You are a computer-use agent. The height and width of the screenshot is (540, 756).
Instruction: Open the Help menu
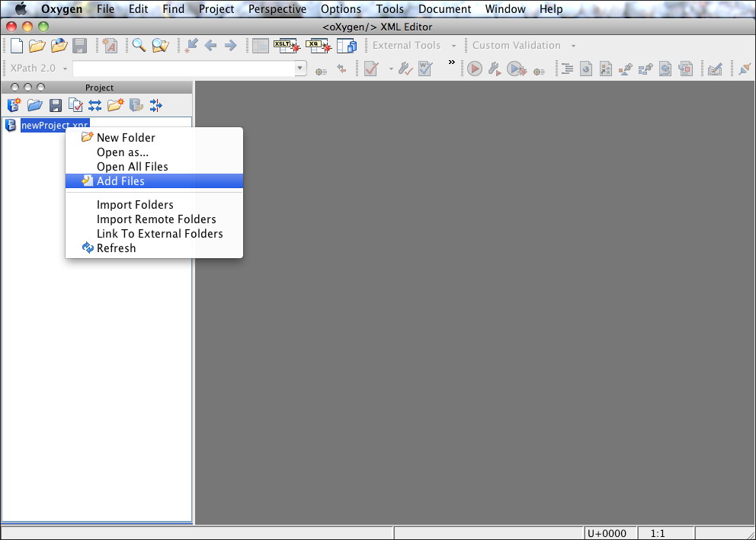[x=550, y=9]
